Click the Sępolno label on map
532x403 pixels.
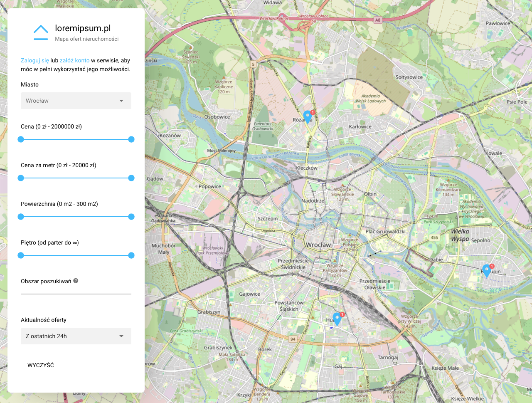tap(480, 240)
